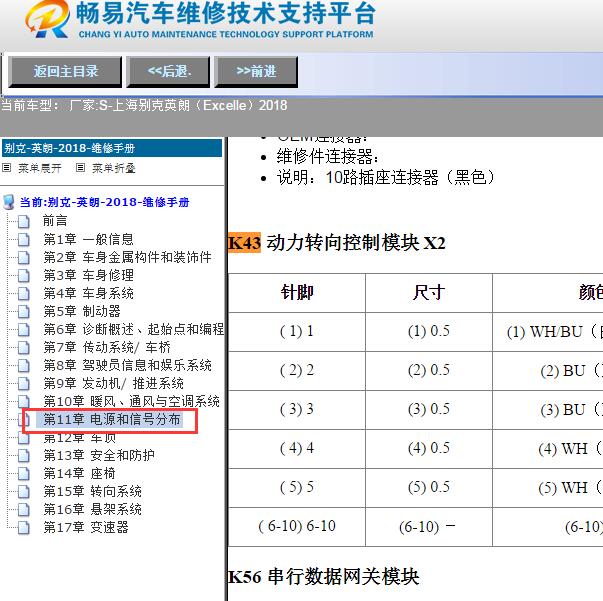Image resolution: width=603 pixels, height=601 pixels.
Task: Open 第3章 车身修理
Action: pyautogui.click(x=88, y=275)
